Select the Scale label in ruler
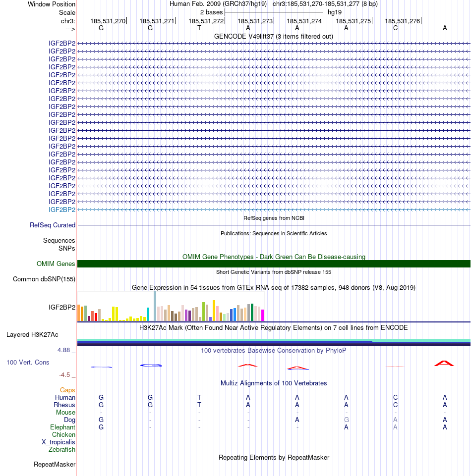 tap(67, 13)
